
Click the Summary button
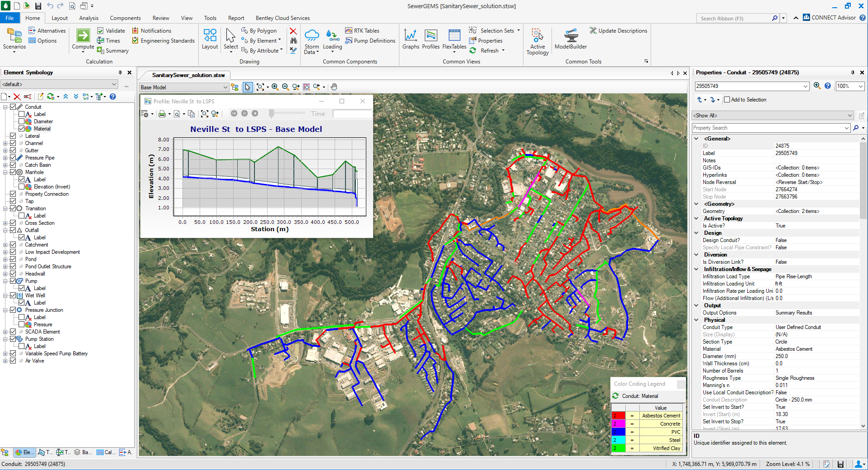(112, 50)
